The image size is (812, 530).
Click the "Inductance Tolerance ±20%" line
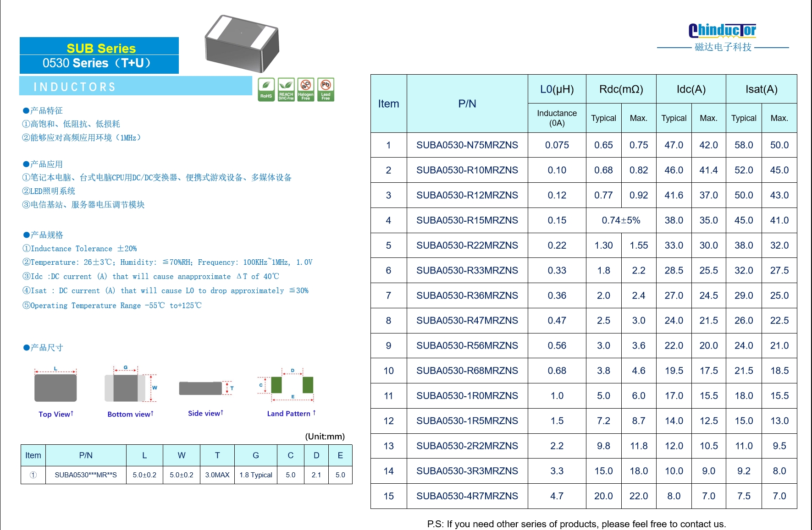click(x=80, y=249)
